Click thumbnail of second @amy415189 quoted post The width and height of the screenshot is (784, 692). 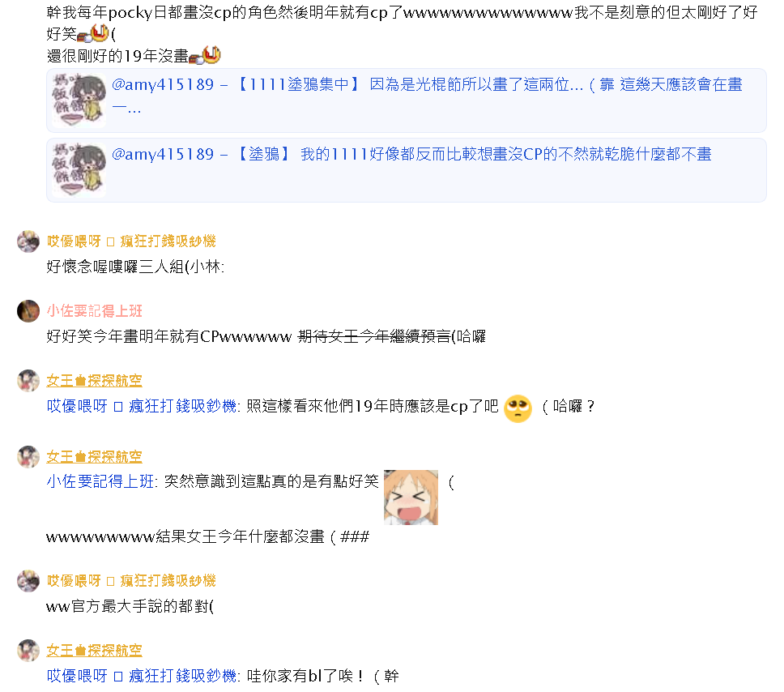79,170
